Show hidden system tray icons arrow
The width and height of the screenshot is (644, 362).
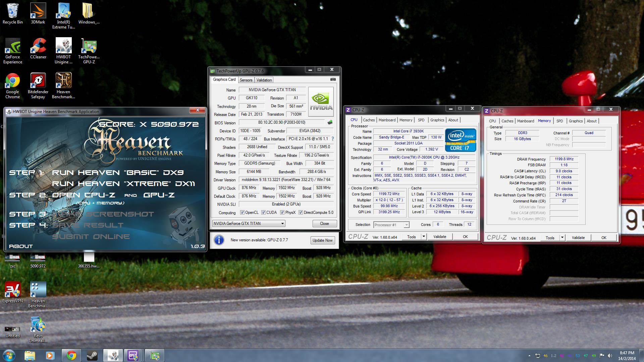tap(529, 356)
